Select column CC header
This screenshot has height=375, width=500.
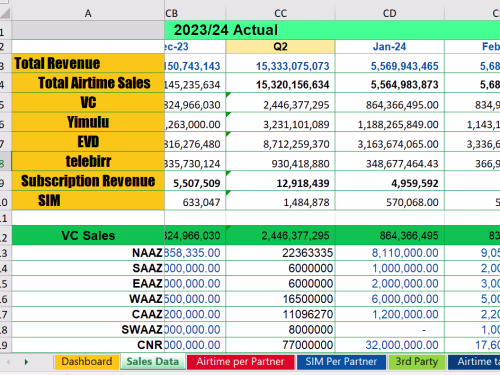point(280,13)
